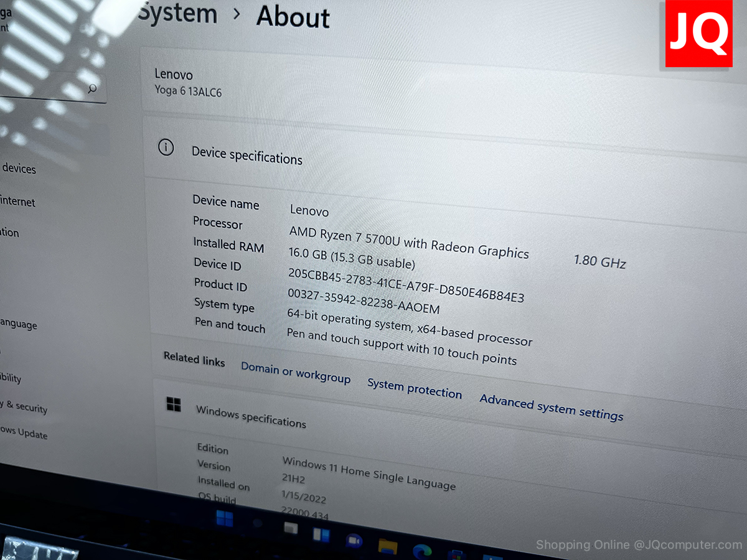The image size is (747, 560).
Task: Open Task View from the taskbar
Action: tap(291, 528)
